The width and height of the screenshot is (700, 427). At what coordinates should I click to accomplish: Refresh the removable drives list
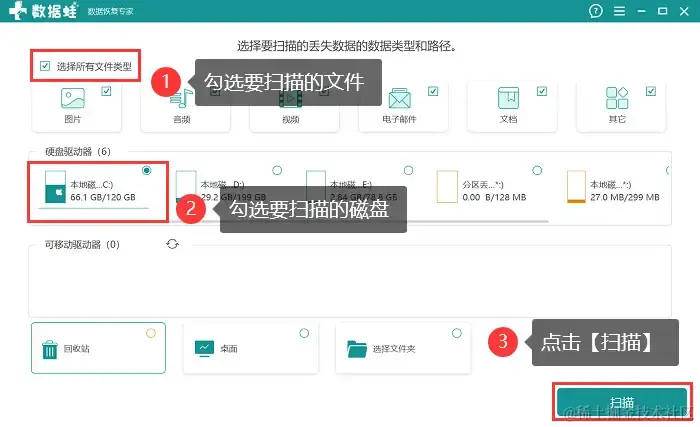point(172,244)
